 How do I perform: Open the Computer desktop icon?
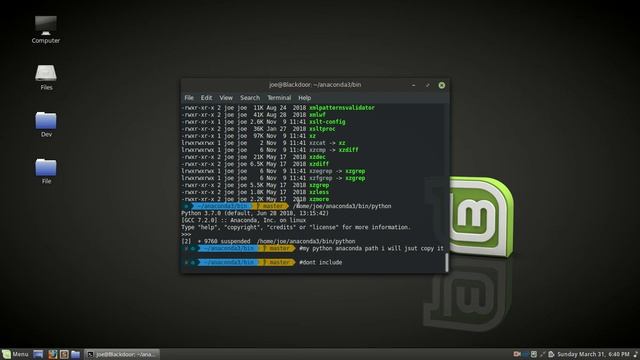click(46, 29)
